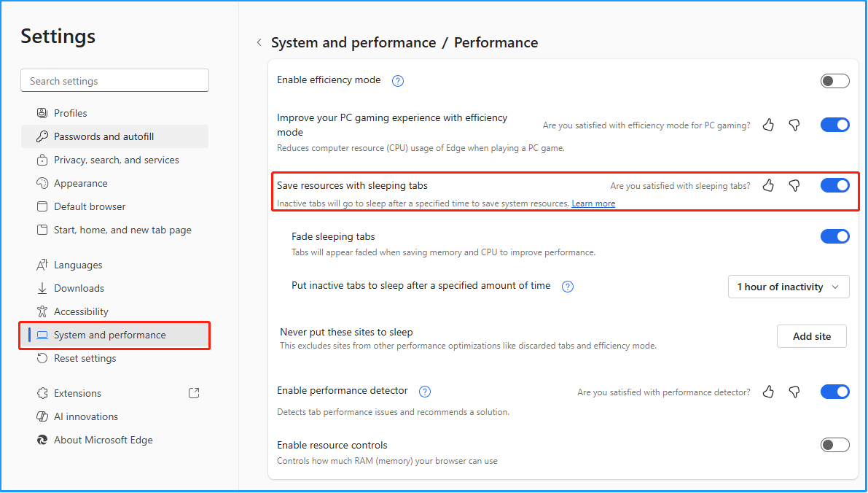Viewport: 868px width, 493px height.
Task: Enable the Enable efficiency mode toggle
Action: [x=834, y=81]
